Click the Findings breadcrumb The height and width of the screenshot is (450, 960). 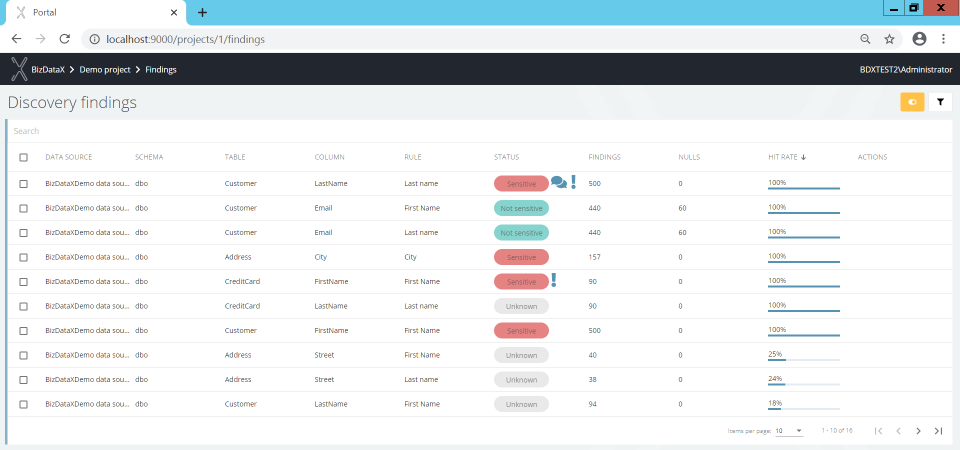(161, 70)
